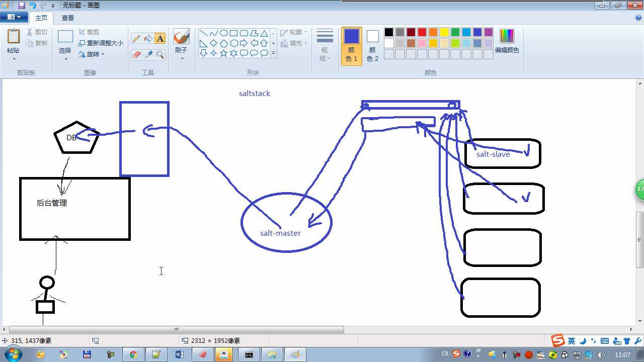
Task: Open the Outline (轮廓) dropdown
Action: [x=294, y=33]
